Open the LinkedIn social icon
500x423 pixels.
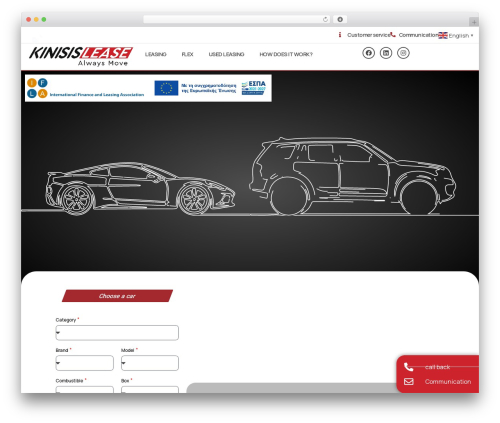coord(386,53)
